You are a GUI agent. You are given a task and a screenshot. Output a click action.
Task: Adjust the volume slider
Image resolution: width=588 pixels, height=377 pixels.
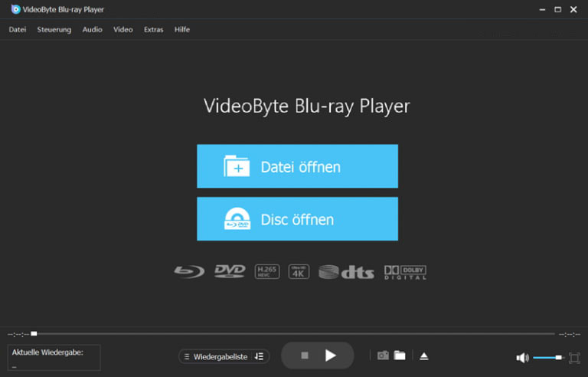click(x=549, y=358)
